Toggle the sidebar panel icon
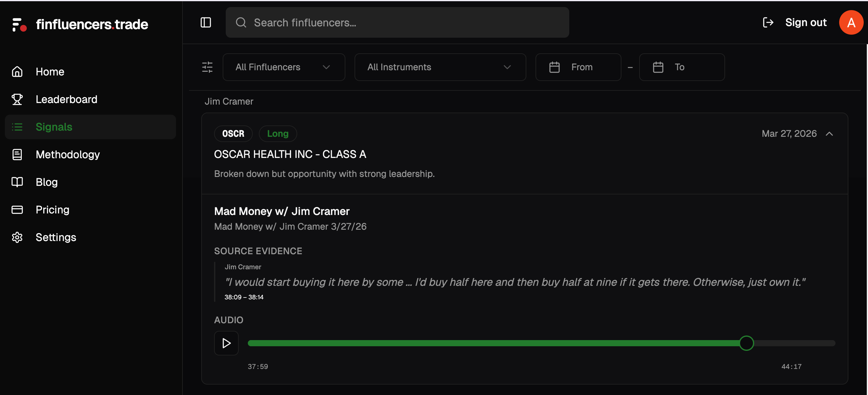The image size is (868, 395). pos(205,23)
